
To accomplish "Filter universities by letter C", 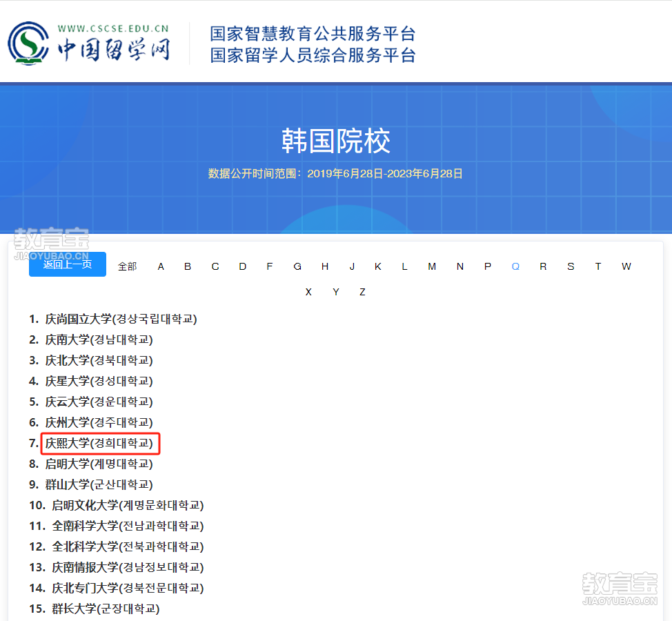I will click(x=215, y=266).
